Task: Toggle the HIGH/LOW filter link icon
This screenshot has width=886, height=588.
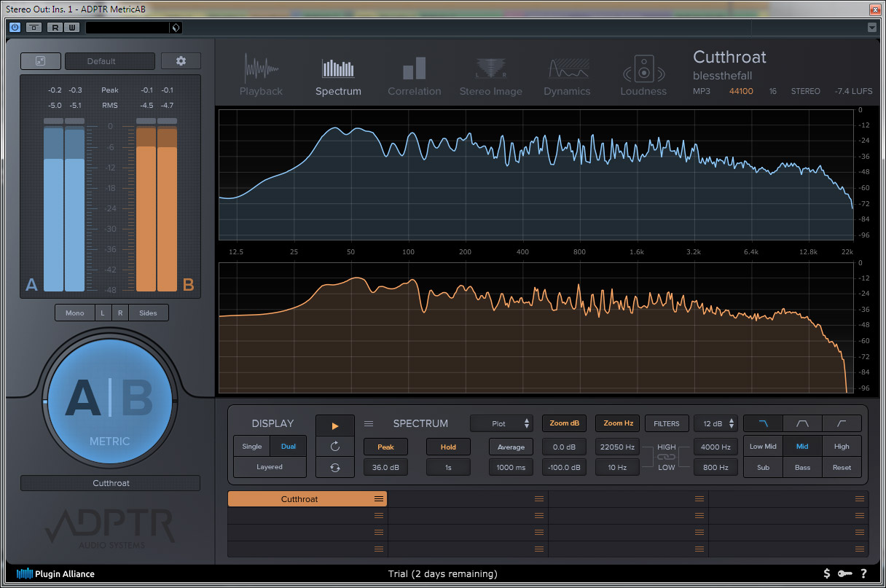Action: (x=667, y=457)
